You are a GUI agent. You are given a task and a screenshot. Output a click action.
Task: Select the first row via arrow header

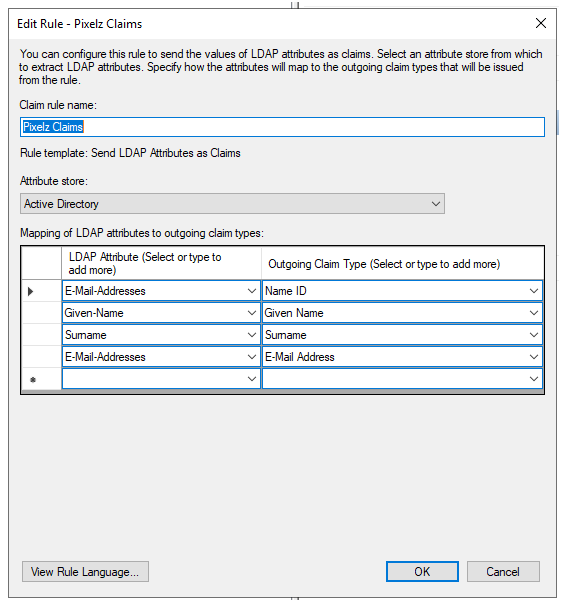[x=41, y=291]
